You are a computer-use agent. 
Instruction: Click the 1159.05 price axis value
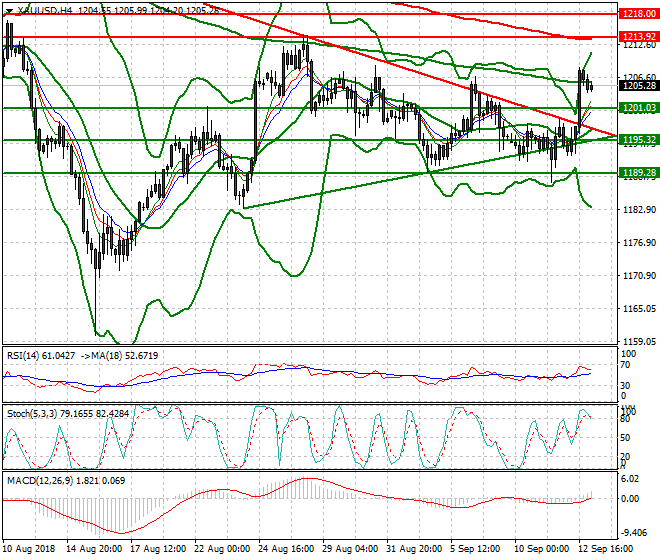(x=639, y=341)
